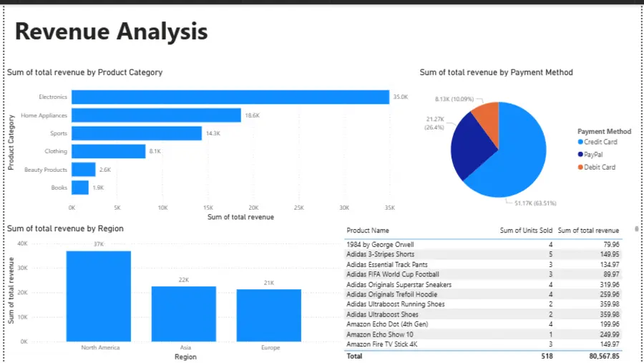Click the Home Appliances revenue bar

[157, 115]
